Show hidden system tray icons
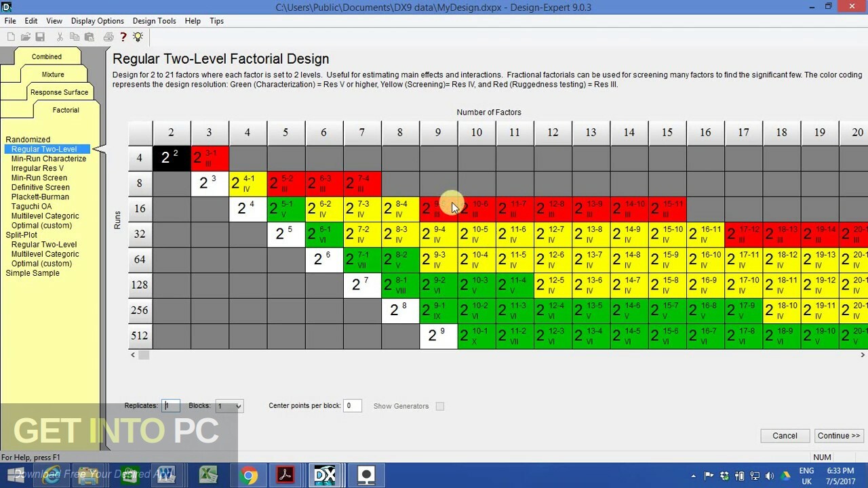 click(693, 476)
